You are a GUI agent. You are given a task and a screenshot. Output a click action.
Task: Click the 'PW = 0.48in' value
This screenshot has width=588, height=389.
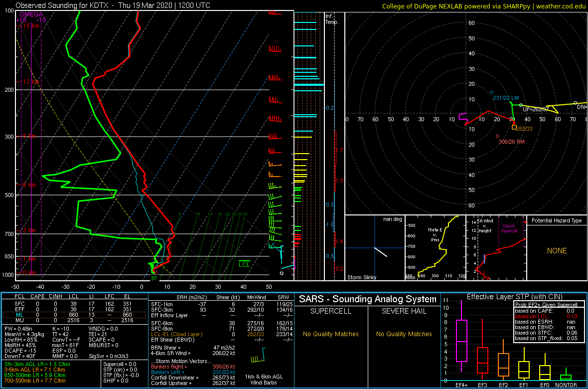click(19, 328)
